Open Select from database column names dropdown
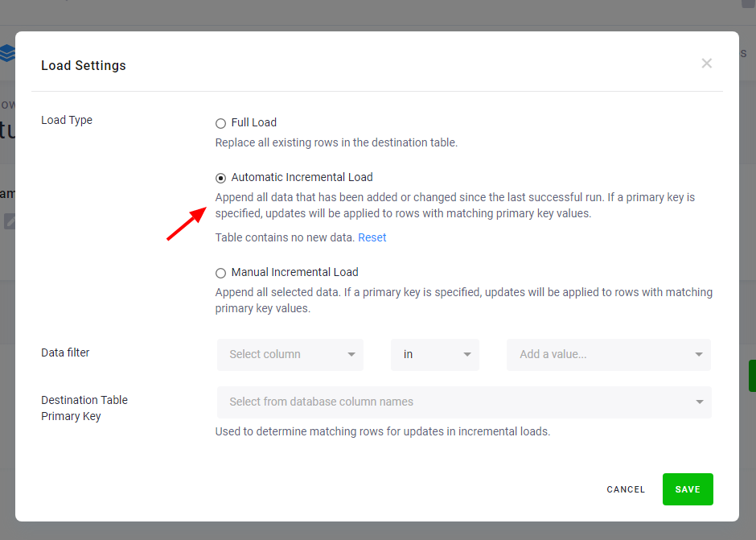Image resolution: width=756 pixels, height=540 pixels. click(x=464, y=402)
